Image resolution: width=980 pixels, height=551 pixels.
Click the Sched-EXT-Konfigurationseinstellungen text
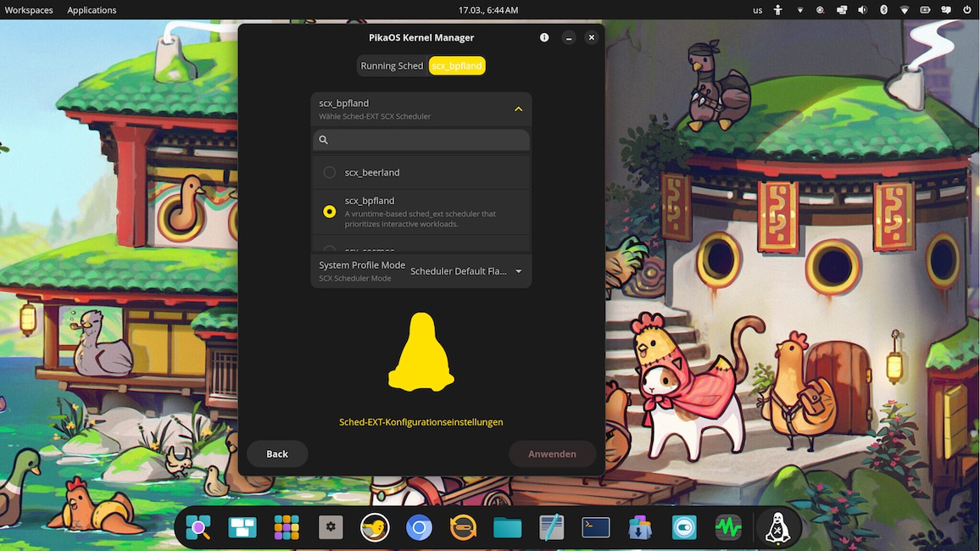tap(421, 422)
